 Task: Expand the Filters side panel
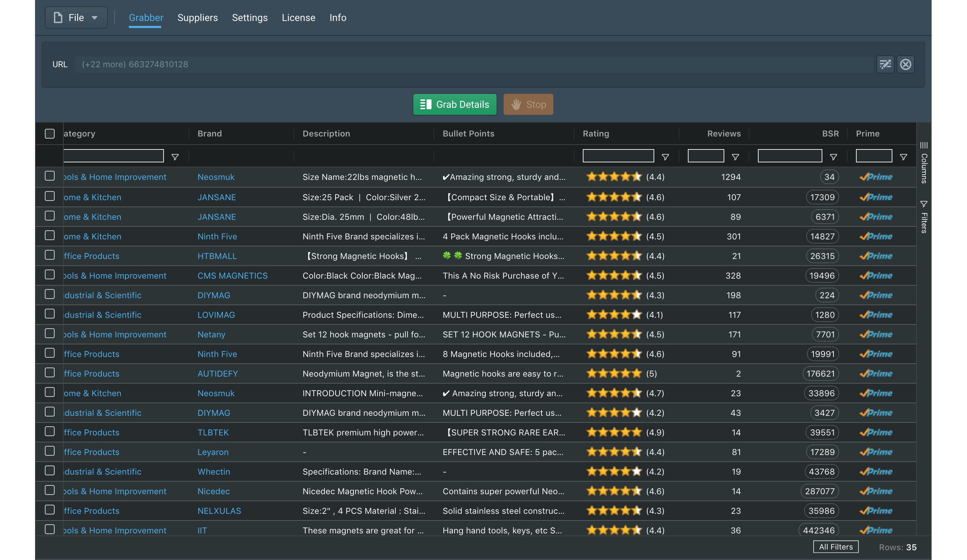click(924, 217)
